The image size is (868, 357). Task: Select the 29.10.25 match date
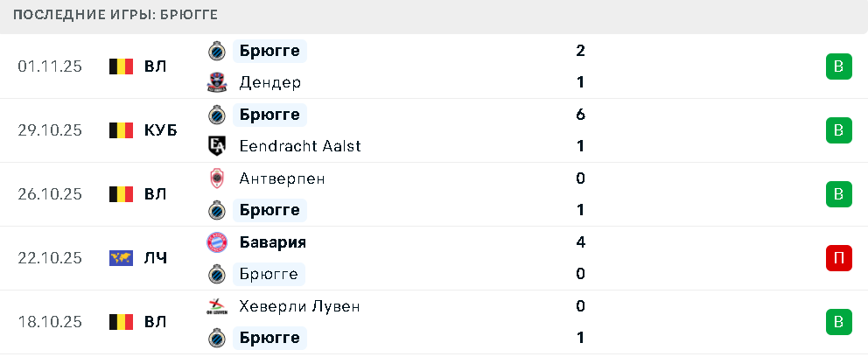(50, 130)
